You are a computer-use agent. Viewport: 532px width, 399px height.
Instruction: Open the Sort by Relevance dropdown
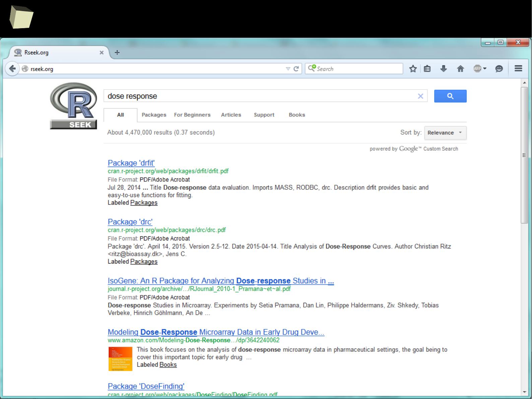pos(445,133)
